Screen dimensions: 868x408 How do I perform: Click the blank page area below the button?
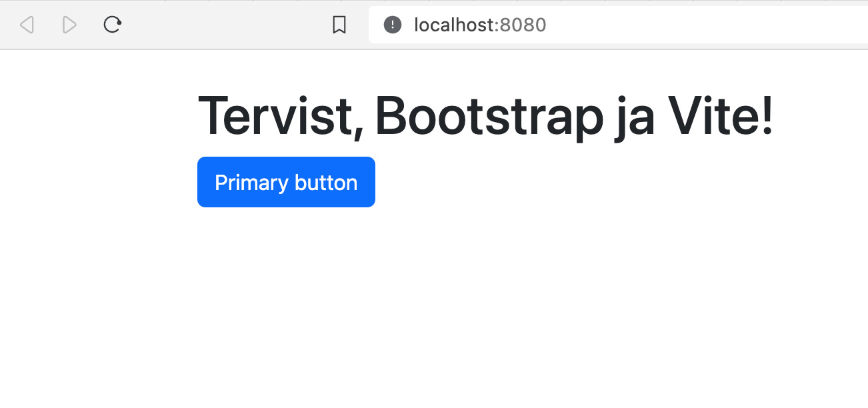click(x=433, y=307)
